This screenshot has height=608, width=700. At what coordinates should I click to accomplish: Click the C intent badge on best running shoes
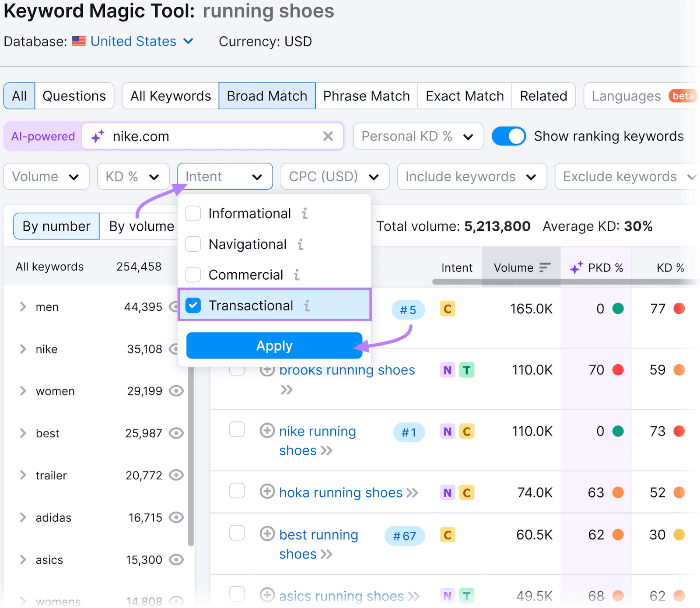pos(447,535)
